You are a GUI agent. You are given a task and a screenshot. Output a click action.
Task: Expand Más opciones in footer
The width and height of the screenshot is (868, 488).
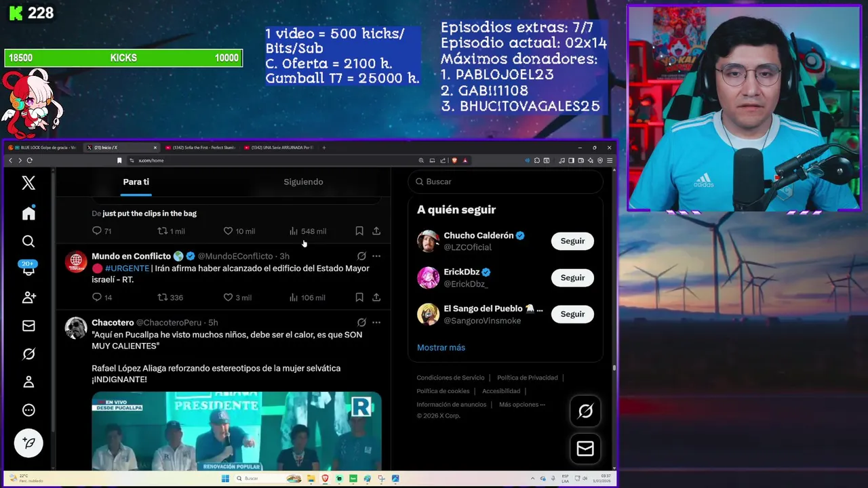click(522, 405)
